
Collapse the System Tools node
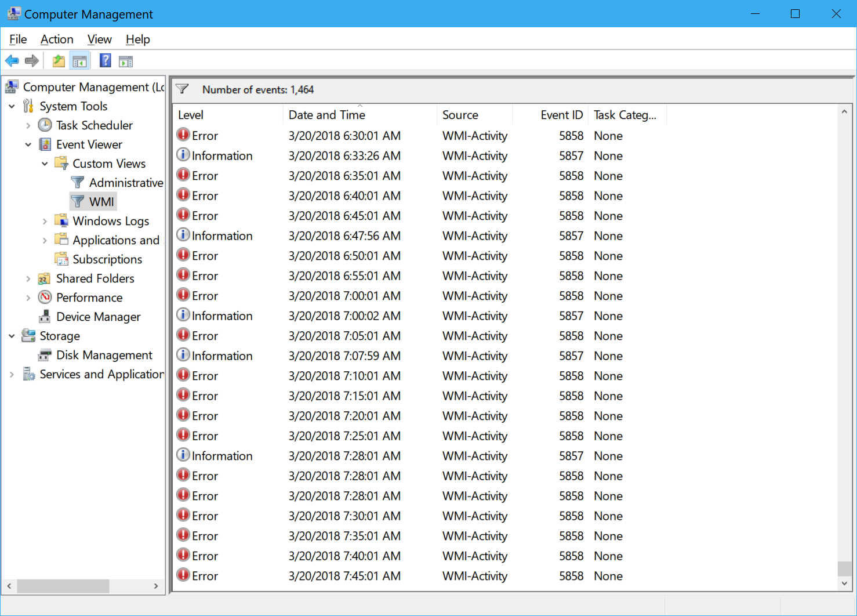coord(12,106)
